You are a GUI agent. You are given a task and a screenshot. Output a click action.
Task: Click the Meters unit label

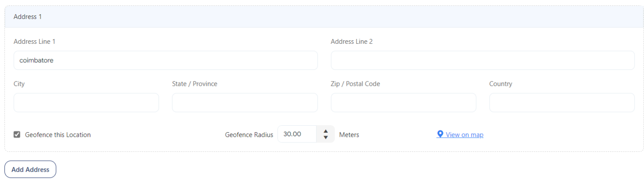tap(349, 135)
